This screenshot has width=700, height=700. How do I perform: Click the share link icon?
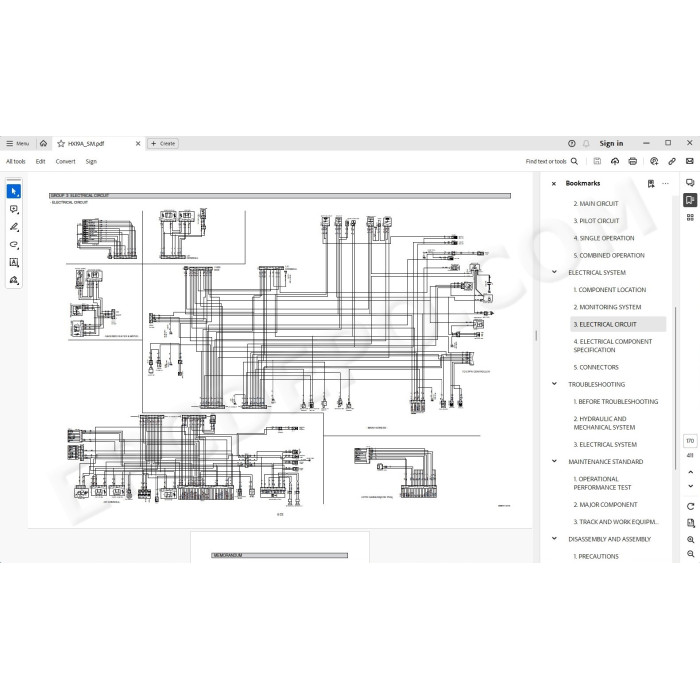coord(671,161)
